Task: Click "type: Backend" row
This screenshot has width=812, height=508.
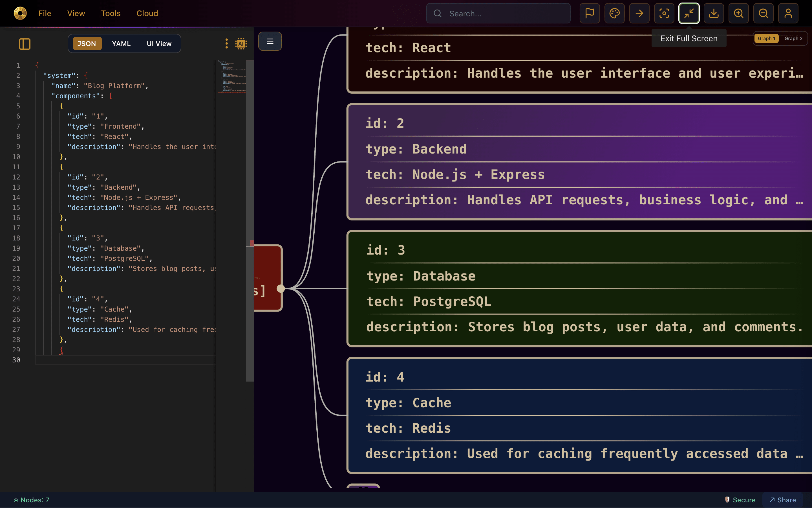Action: point(416,149)
